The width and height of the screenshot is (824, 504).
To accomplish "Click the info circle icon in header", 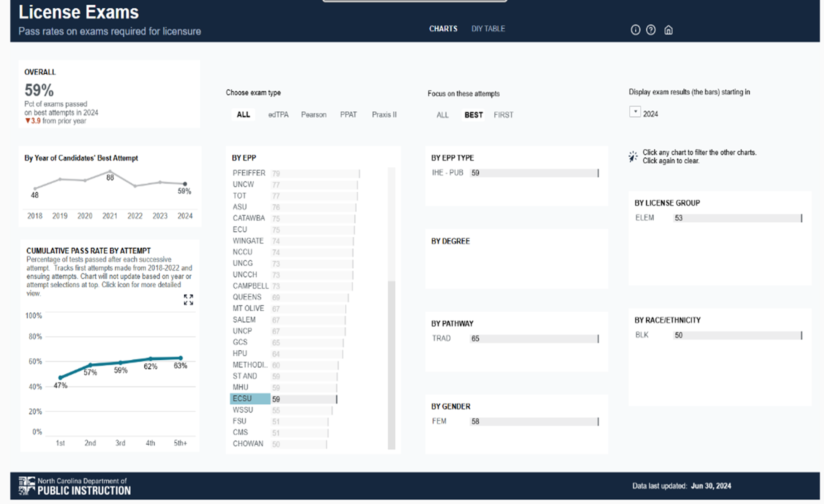I will coord(635,30).
